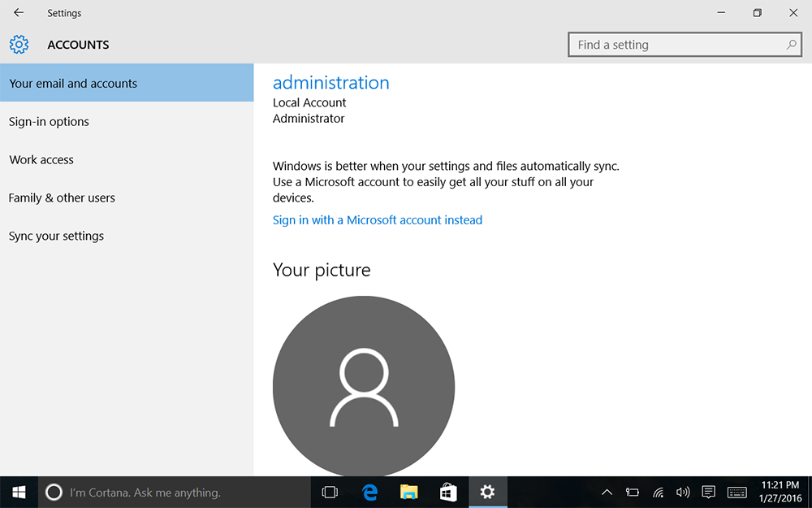Click the Settings gear taskbar button
This screenshot has width=812, height=508.
click(x=487, y=492)
